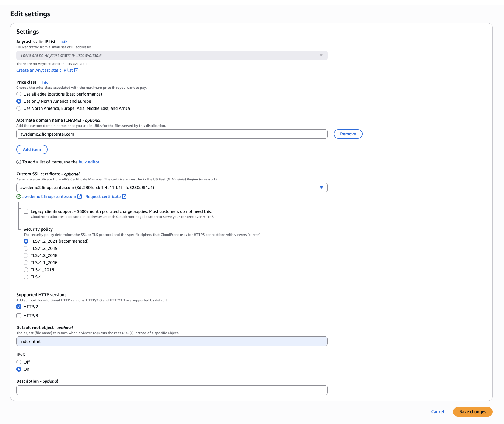504x424 pixels.
Task: Select North America, Europe, Asia, Middle East, Africa
Action: [19, 108]
